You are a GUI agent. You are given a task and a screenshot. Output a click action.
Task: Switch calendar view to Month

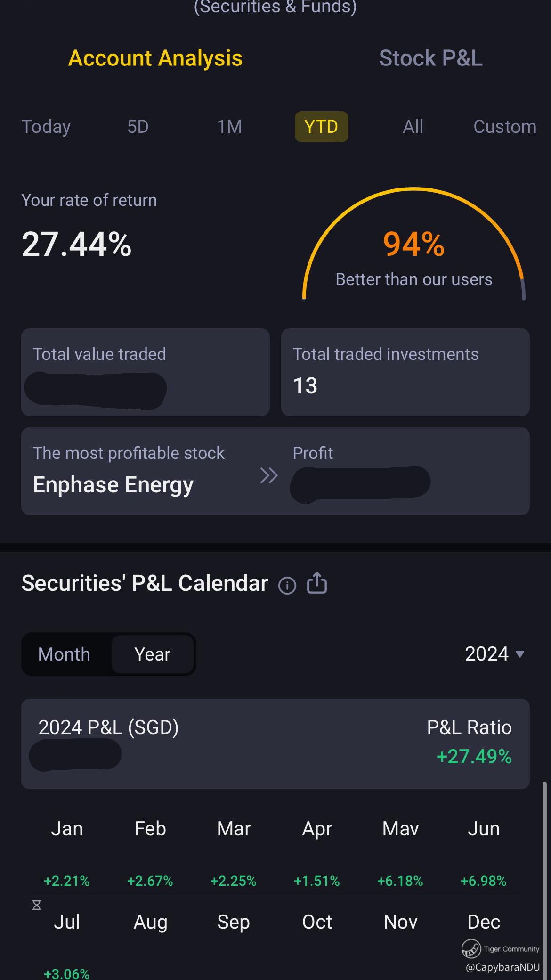click(64, 654)
